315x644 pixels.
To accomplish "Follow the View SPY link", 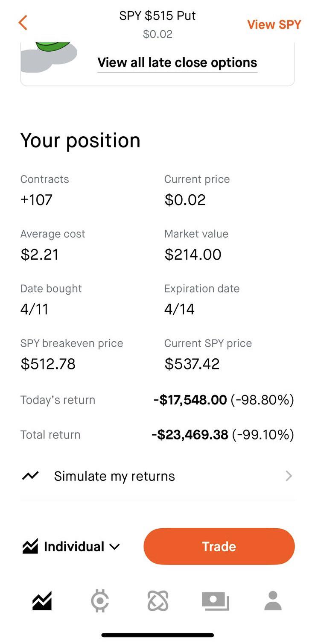I will (x=274, y=25).
